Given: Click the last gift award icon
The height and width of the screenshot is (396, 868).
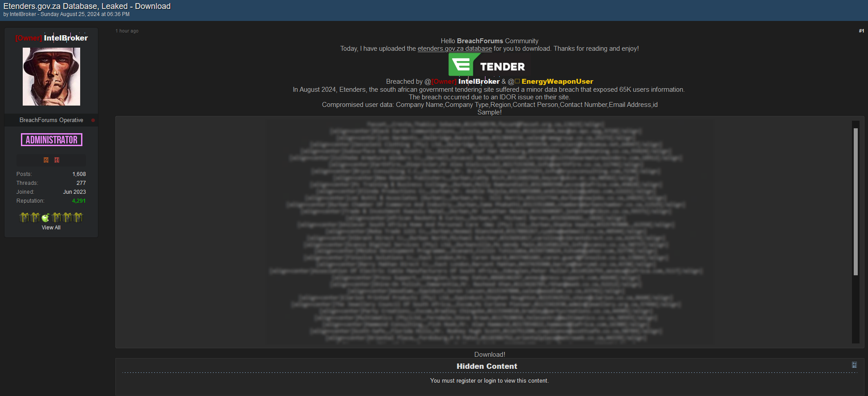Looking at the screenshot, I should point(78,217).
